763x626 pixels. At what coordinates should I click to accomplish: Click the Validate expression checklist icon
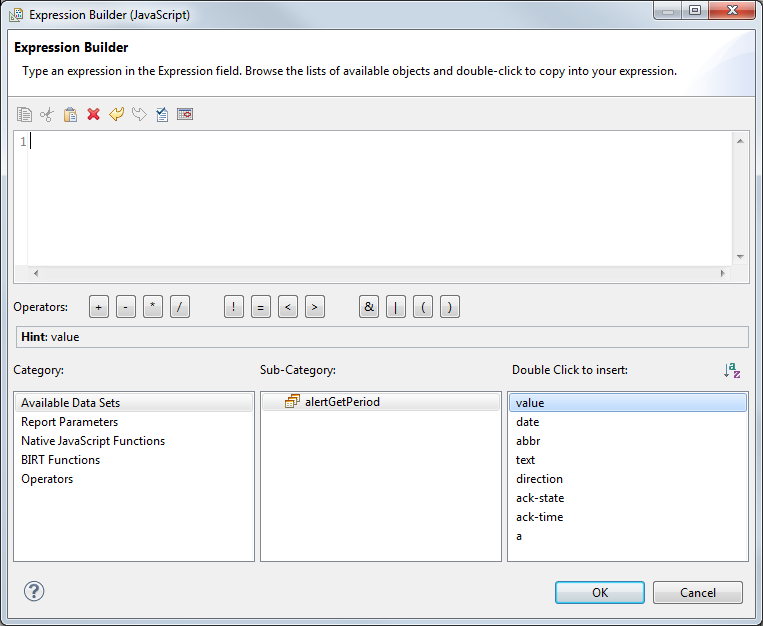point(162,115)
